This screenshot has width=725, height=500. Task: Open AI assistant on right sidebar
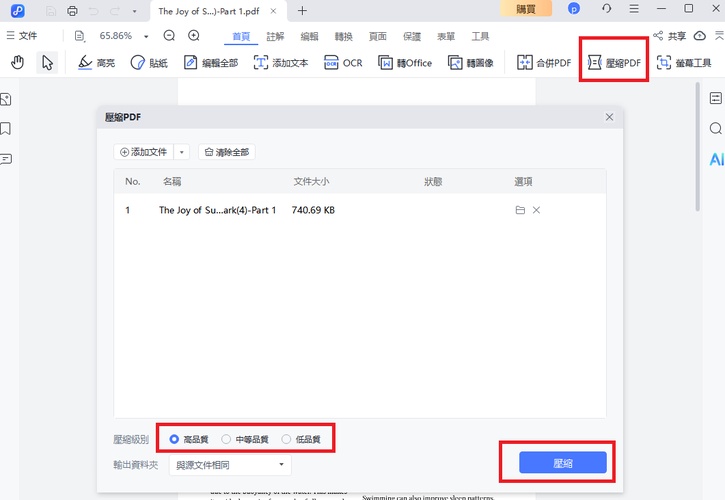716,160
